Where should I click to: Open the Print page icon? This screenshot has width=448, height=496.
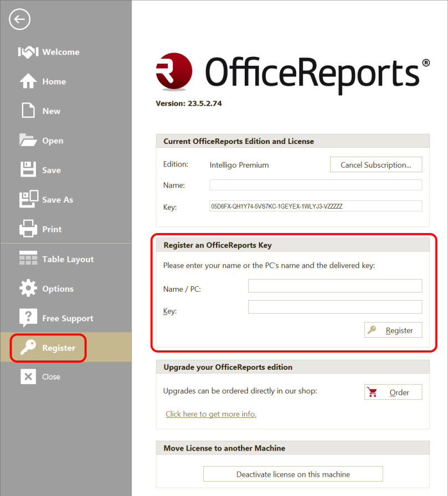coord(28,229)
